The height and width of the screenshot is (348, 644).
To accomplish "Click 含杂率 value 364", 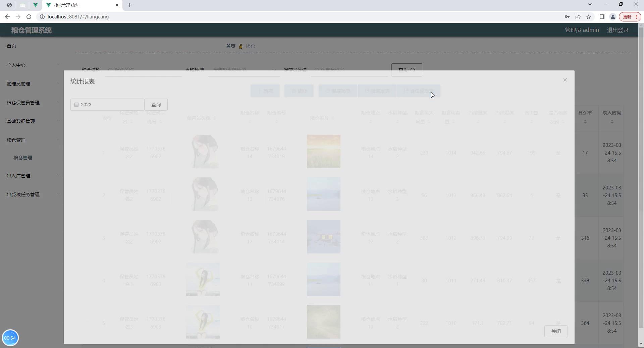I will click(585, 323).
